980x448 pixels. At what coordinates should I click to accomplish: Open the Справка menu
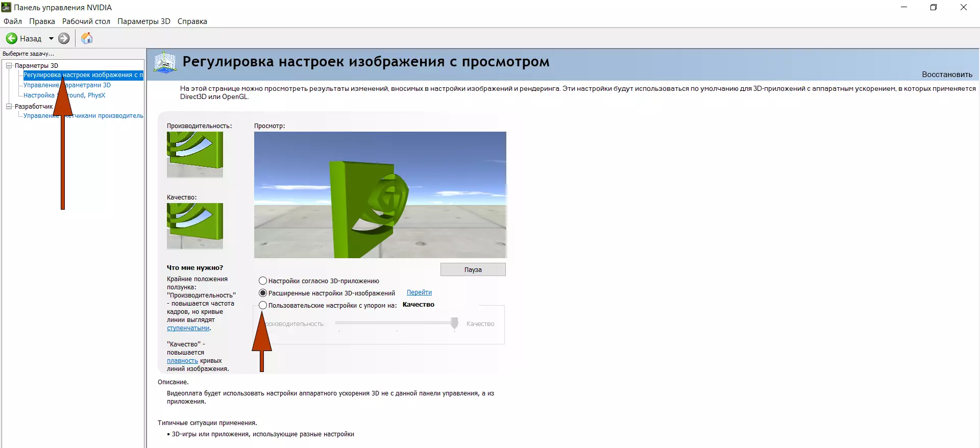192,21
